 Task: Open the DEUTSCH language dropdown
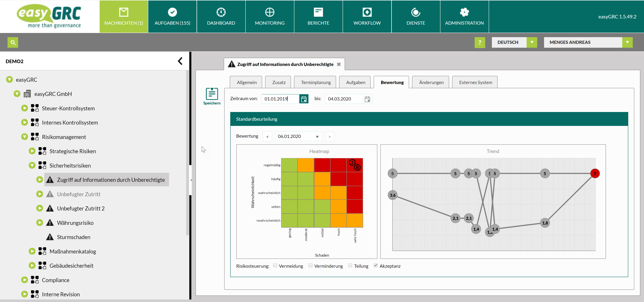(x=532, y=42)
